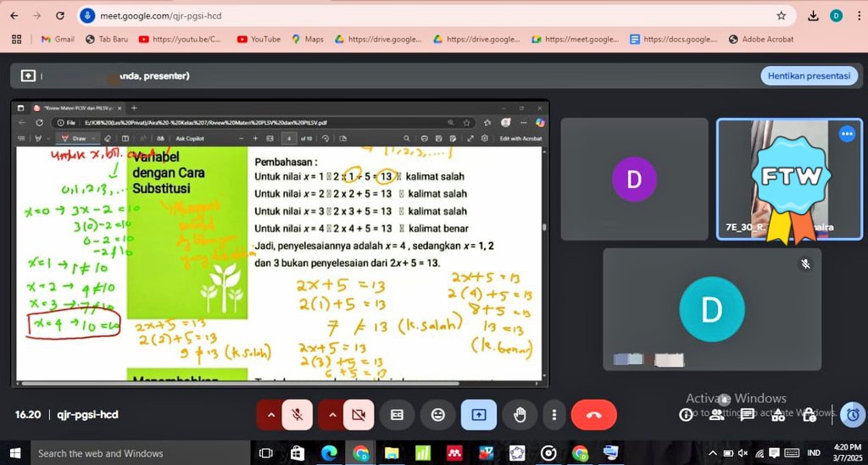Image resolution: width=868 pixels, height=465 pixels.
Task: Click the present screen button in Meet
Action: pos(479,415)
